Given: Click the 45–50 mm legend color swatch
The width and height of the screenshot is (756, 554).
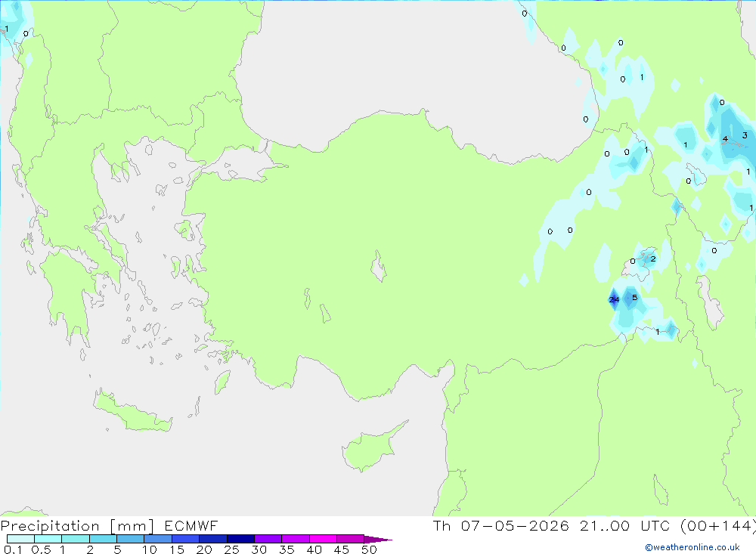Looking at the screenshot, I should [x=351, y=539].
